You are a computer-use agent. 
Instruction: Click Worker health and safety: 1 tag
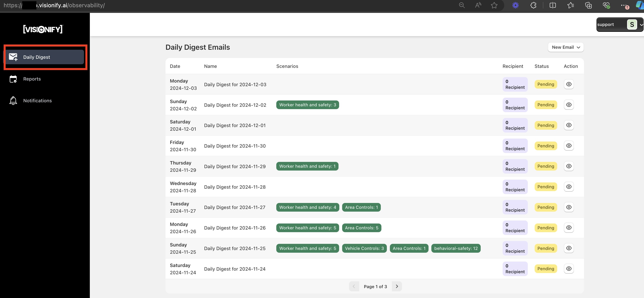coord(307,166)
